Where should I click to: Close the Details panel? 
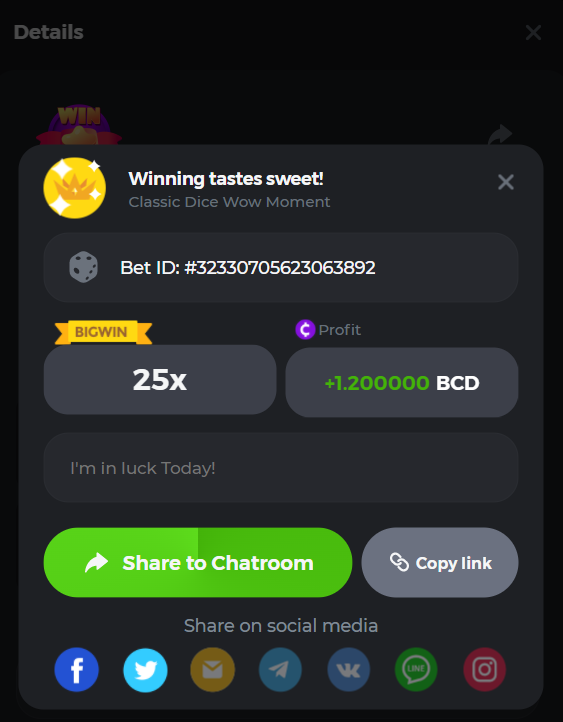pos(533,33)
